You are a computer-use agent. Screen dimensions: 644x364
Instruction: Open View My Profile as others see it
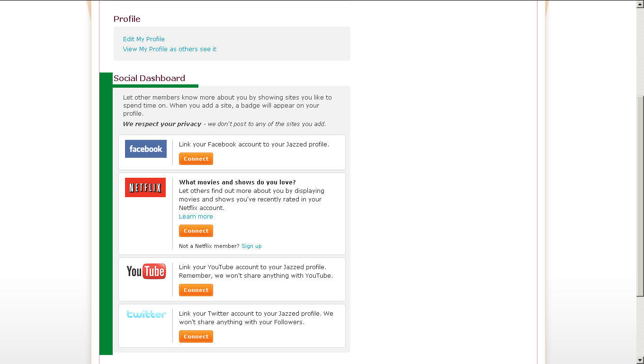[170, 49]
